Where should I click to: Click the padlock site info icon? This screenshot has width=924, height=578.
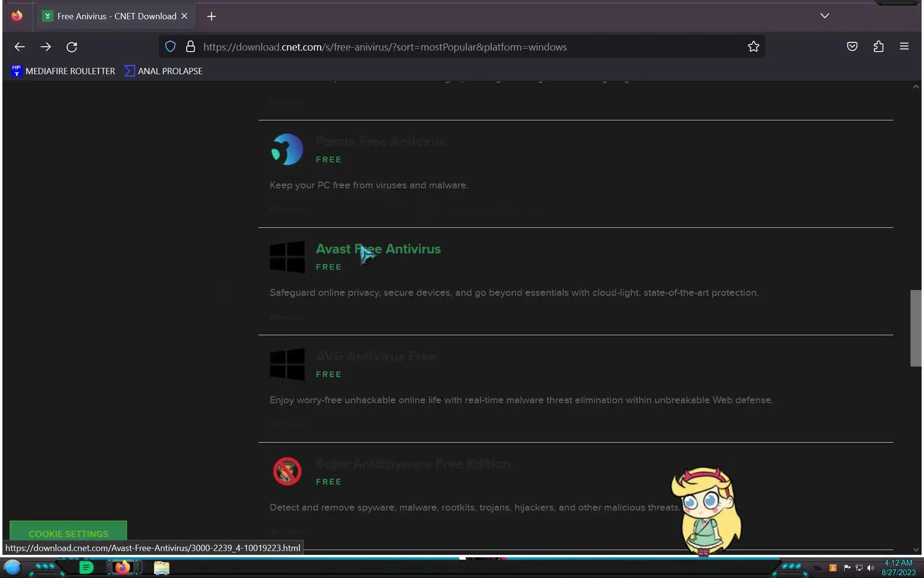pyautogui.click(x=191, y=47)
